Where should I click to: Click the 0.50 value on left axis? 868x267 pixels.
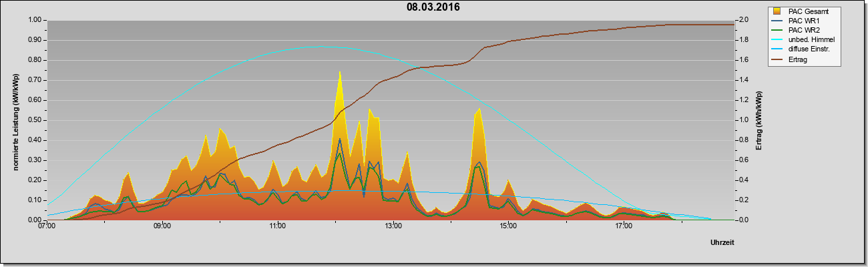coord(36,120)
